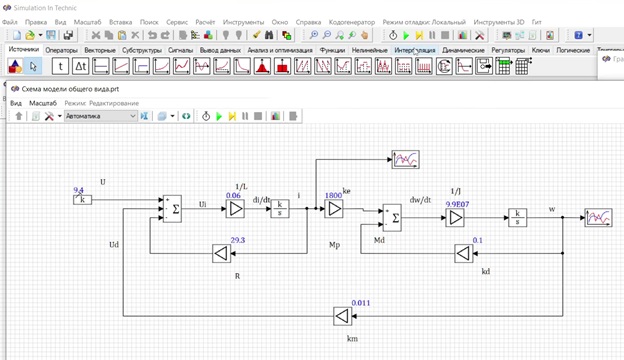624x360 pixels.
Task: Open the chart manager icon in schema toolbar
Action: (275, 116)
